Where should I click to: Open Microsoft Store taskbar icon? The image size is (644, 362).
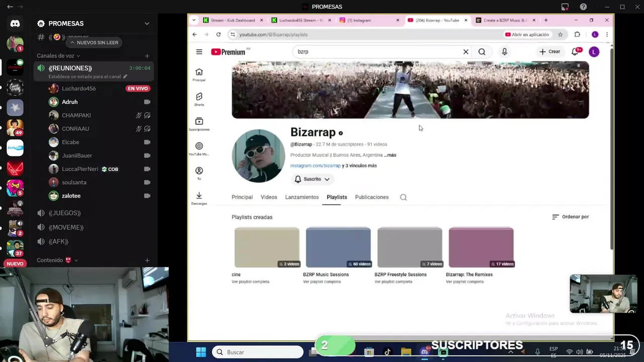click(369, 352)
